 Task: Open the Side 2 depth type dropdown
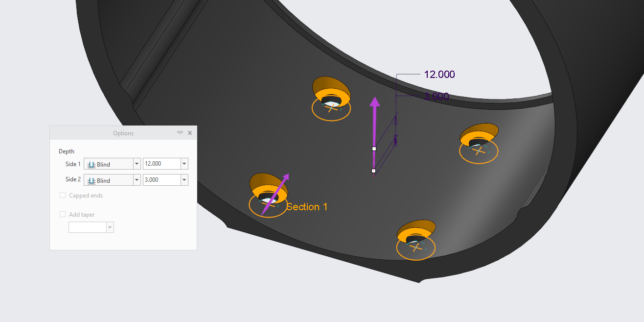(x=136, y=180)
